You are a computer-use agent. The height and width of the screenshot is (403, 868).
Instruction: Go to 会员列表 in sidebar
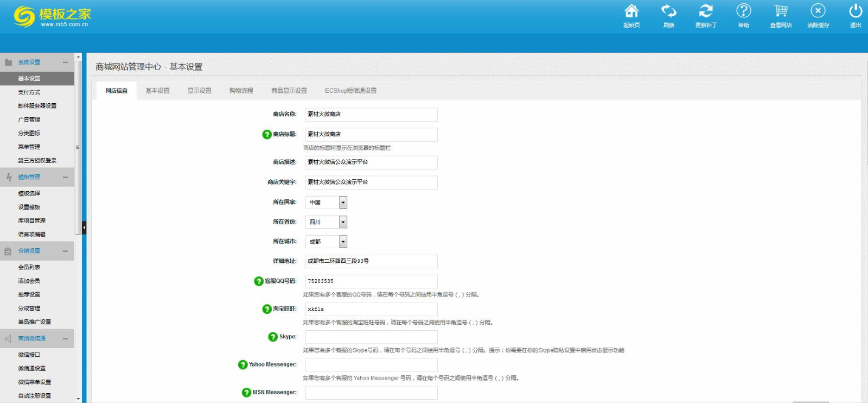point(29,267)
